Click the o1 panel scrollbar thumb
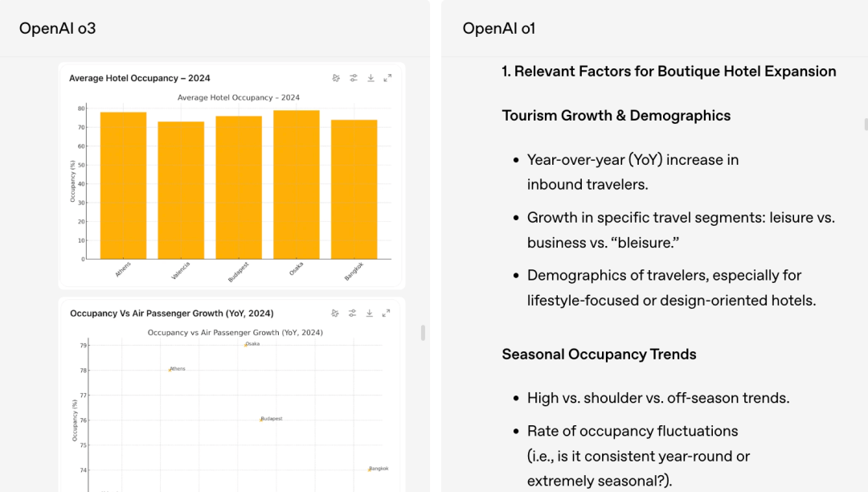Screen dimensions: 868x492 866,124
